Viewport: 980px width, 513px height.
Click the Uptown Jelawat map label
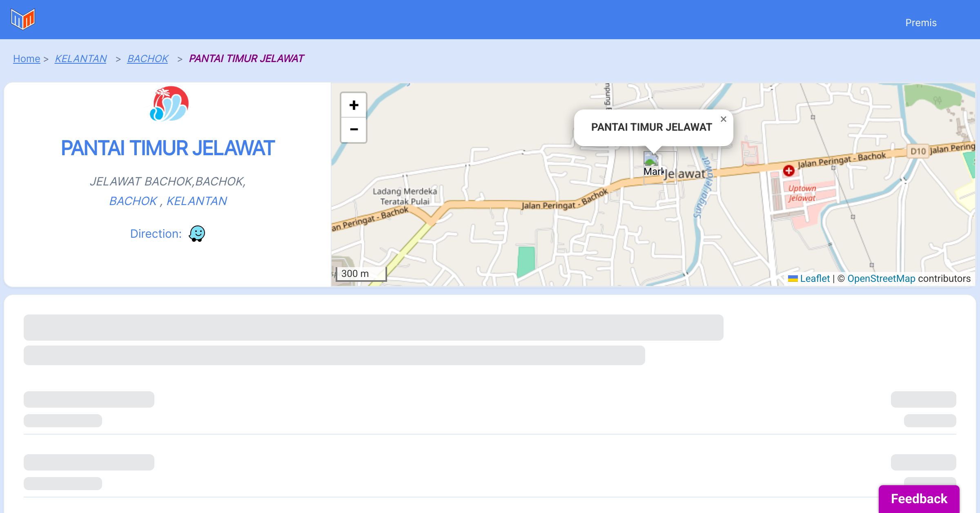[x=802, y=193]
